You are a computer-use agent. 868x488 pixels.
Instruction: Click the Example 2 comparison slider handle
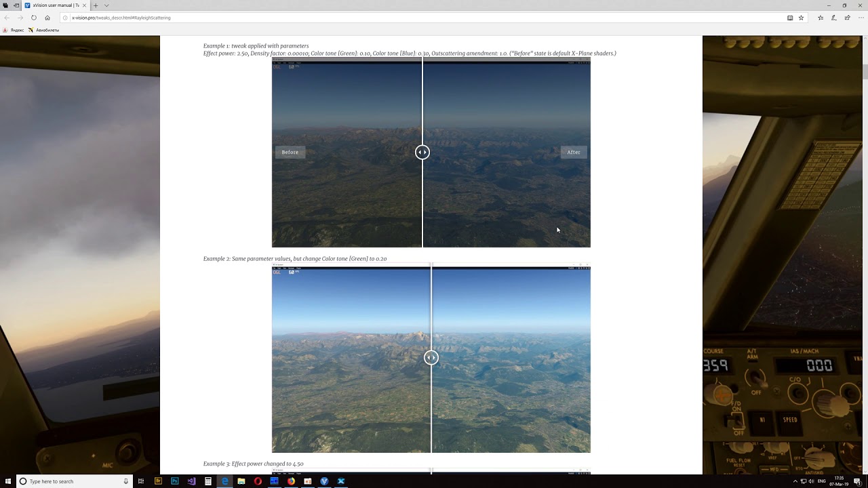(x=431, y=357)
